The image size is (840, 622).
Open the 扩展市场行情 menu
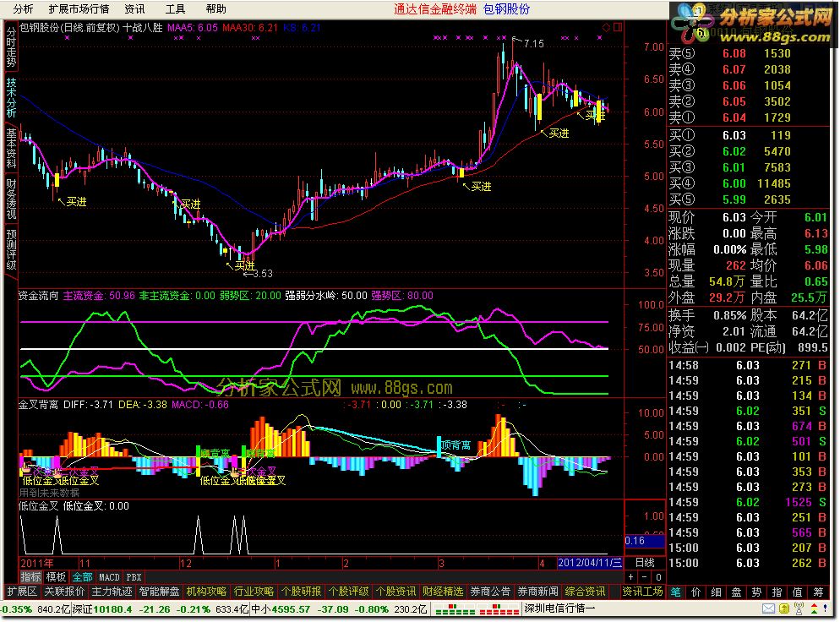click(79, 9)
